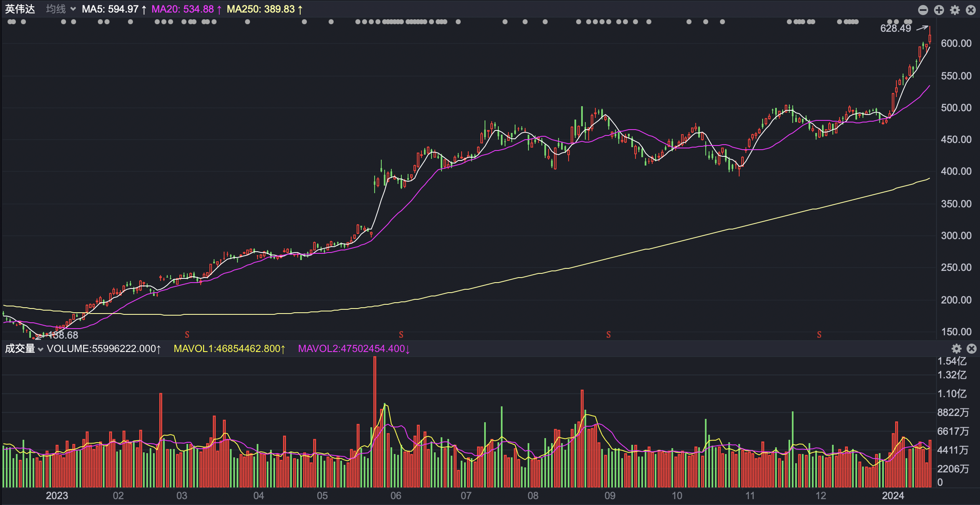Click the tallest red volume bar
Screen dimensions: 980x505
[375, 421]
